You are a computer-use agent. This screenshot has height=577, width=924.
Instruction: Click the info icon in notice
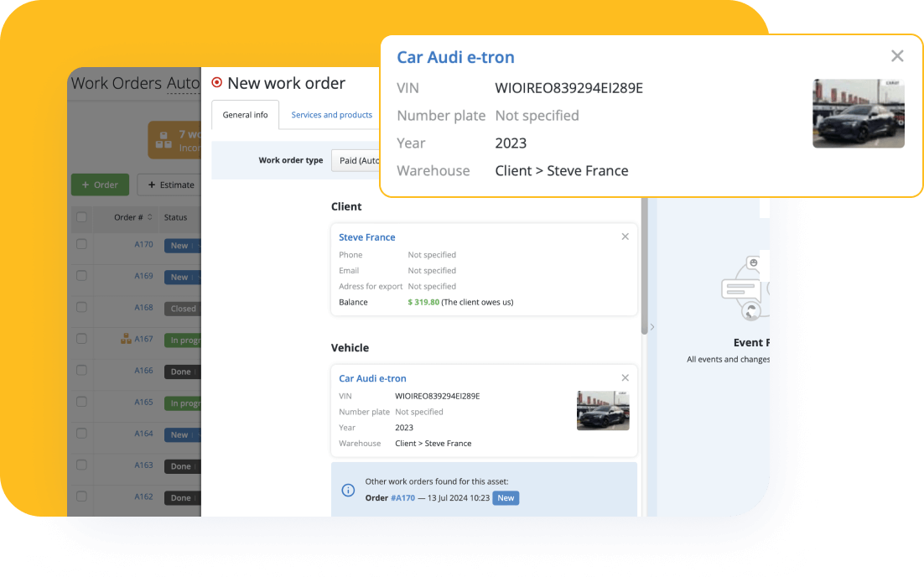pyautogui.click(x=348, y=490)
